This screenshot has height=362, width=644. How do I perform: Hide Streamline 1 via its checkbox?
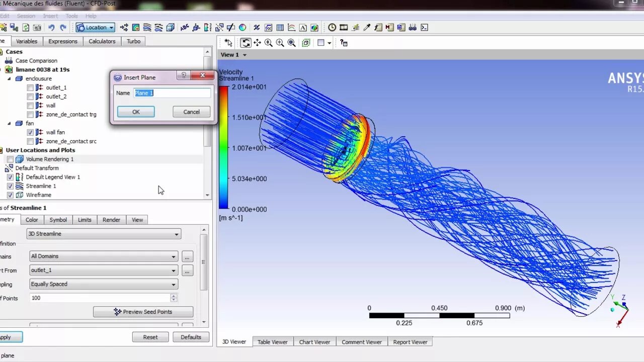click(x=10, y=186)
